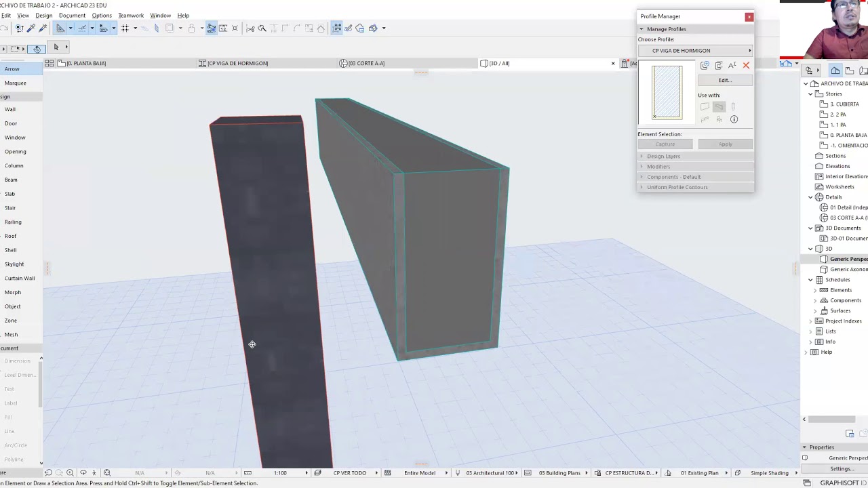Click the syringe inject parameters icon
Image resolution: width=868 pixels, height=488 pixels.
click(x=43, y=28)
